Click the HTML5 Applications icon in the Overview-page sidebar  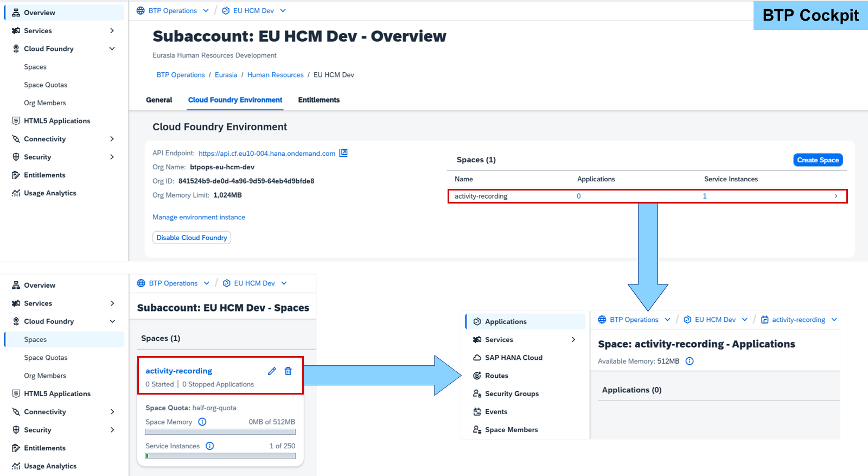pyautogui.click(x=16, y=121)
